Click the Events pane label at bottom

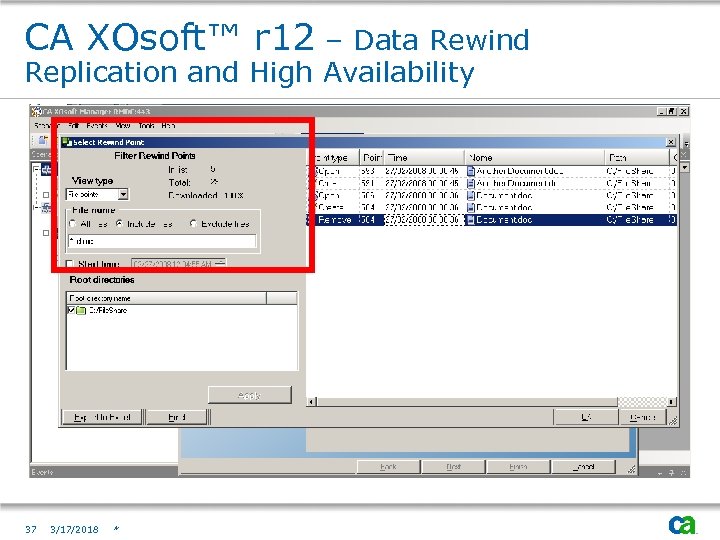pyautogui.click(x=42, y=472)
